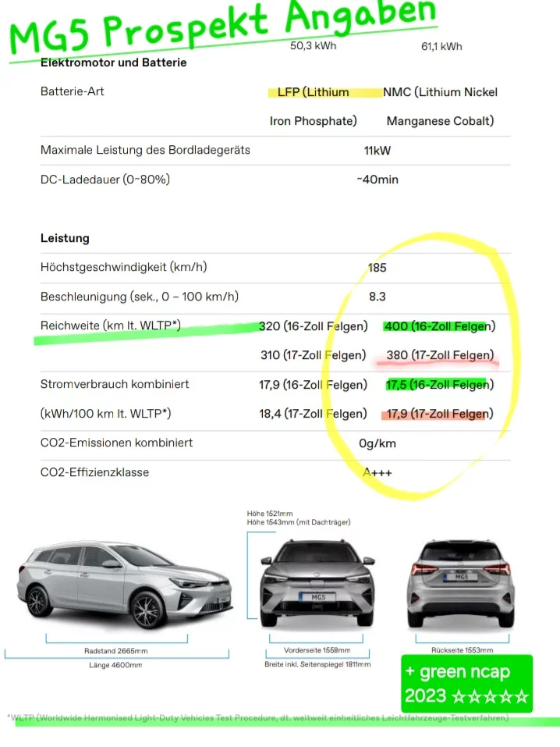
Task: Click the side-view MG5 car image
Action: (x=125, y=583)
